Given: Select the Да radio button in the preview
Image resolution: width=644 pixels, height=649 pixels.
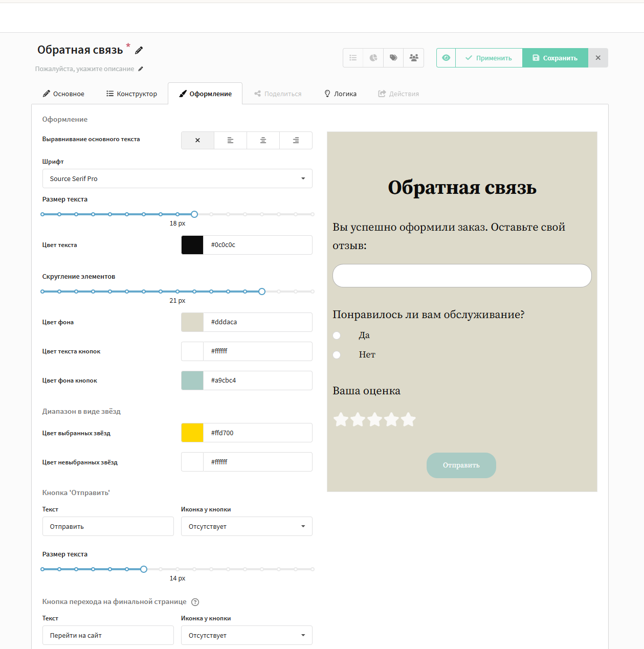Looking at the screenshot, I should point(337,335).
